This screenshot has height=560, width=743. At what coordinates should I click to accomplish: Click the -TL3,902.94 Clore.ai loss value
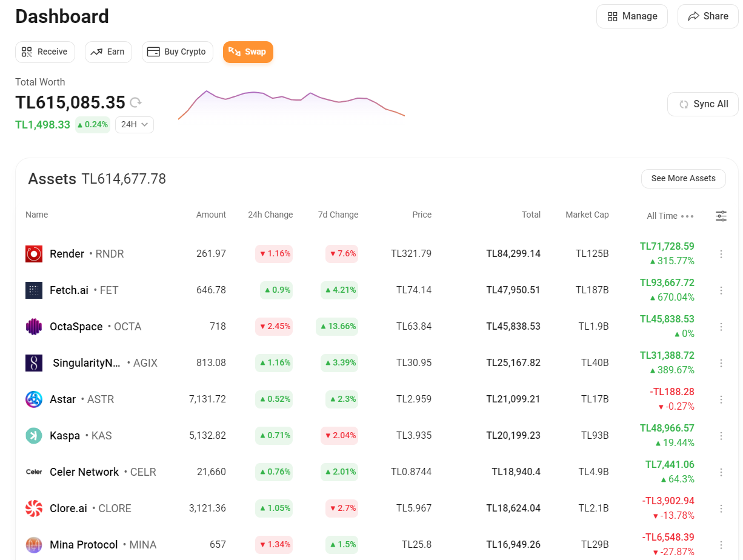pos(668,501)
